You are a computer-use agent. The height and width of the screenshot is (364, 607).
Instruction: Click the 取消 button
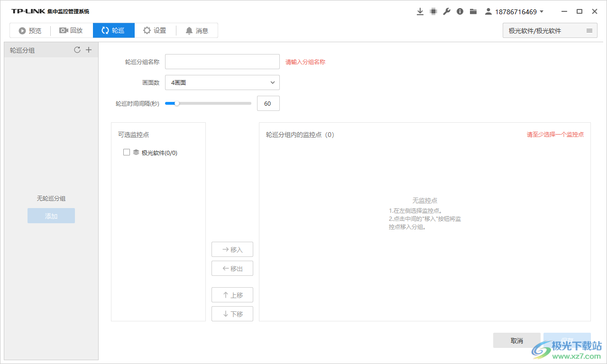[516, 340]
